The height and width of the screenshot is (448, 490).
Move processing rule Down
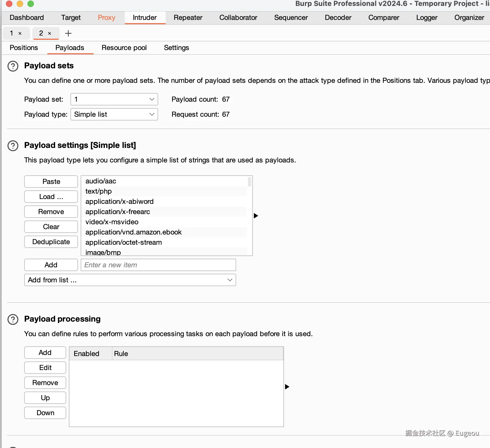(x=45, y=413)
